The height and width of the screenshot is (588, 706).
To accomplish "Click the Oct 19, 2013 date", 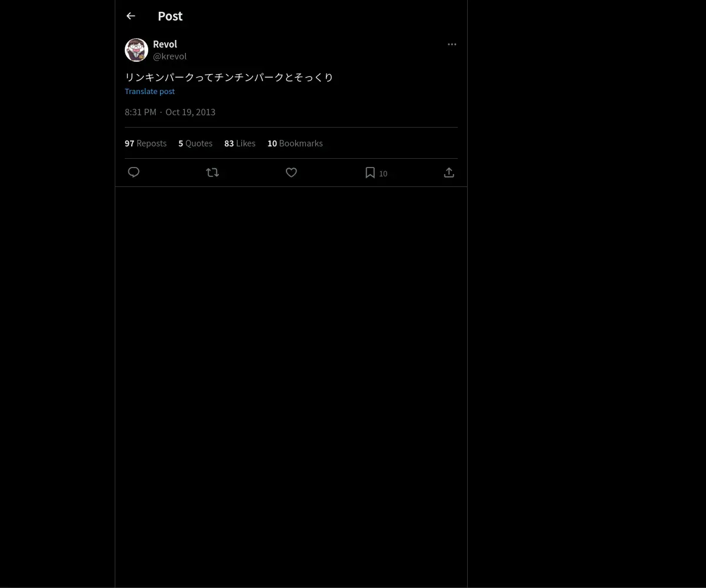I will (190, 112).
